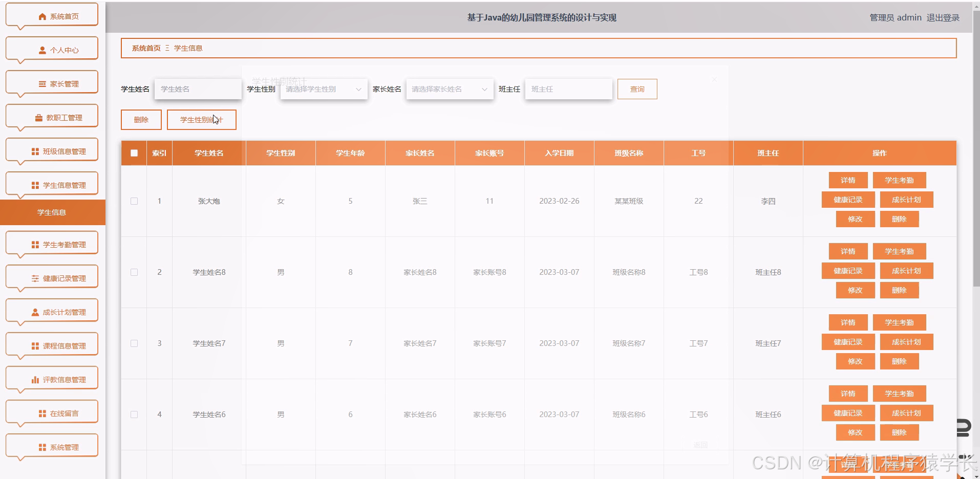Open the 在线留言 menu
The width and height of the screenshot is (980, 479).
click(x=52, y=412)
